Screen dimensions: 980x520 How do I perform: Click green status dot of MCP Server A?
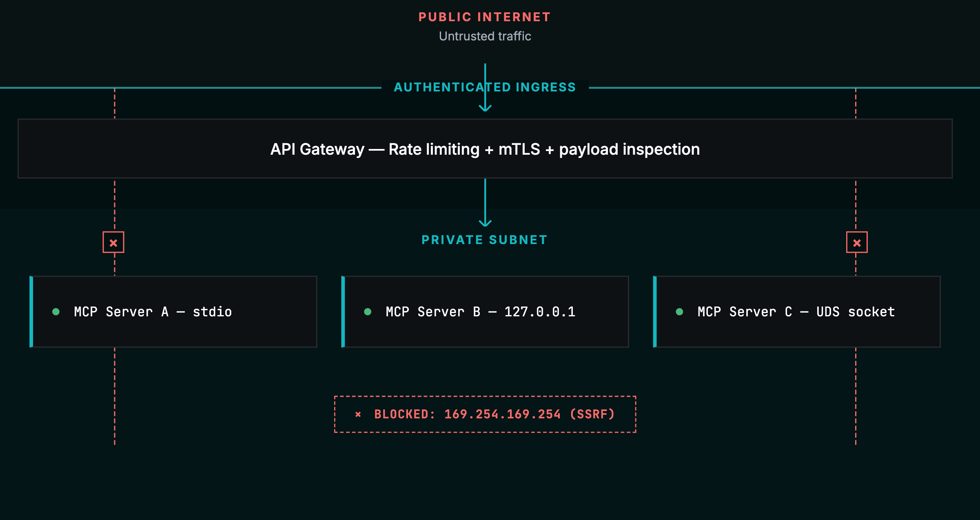[56, 312]
